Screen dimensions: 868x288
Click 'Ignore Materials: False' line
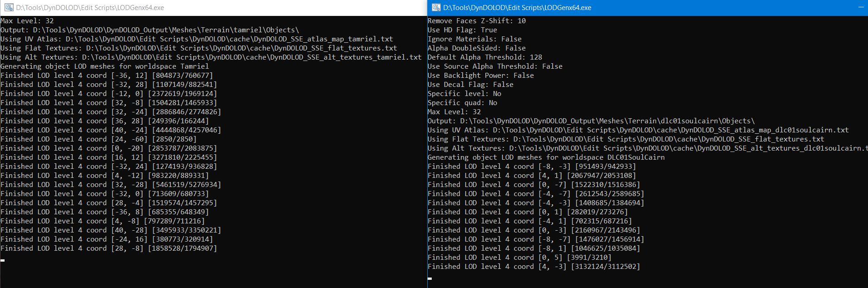475,39
